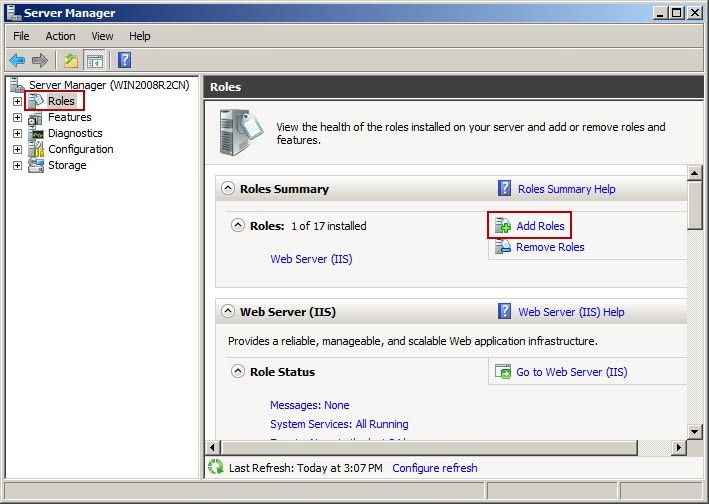Click the Configuration tree node icon

(x=36, y=149)
